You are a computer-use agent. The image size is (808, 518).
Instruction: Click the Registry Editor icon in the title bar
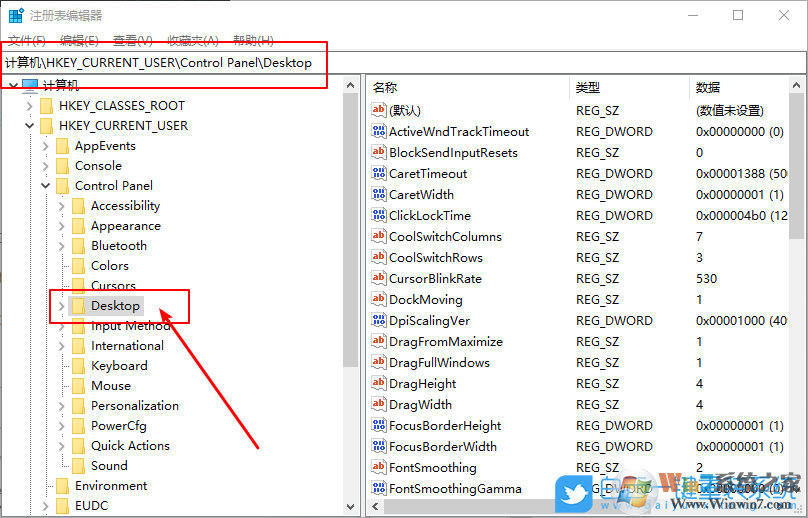tap(15, 15)
